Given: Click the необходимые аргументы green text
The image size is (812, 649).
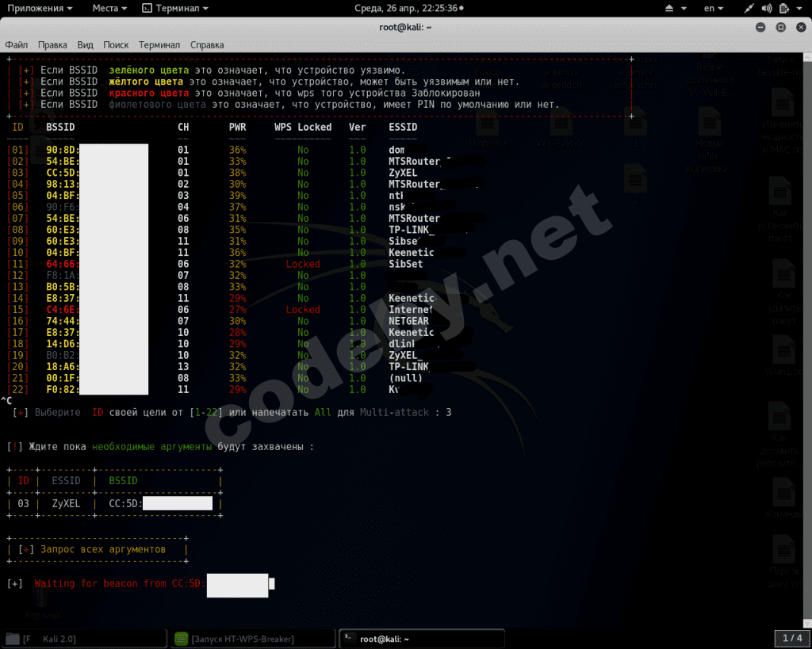Looking at the screenshot, I should [151, 447].
